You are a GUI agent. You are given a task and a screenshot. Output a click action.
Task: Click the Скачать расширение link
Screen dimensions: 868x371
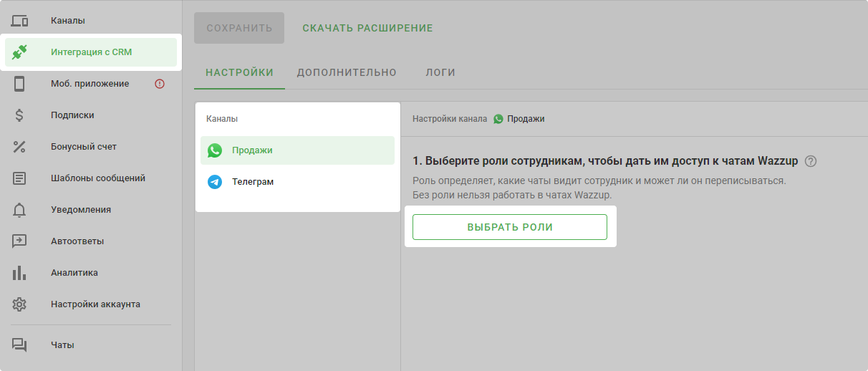[x=367, y=29]
